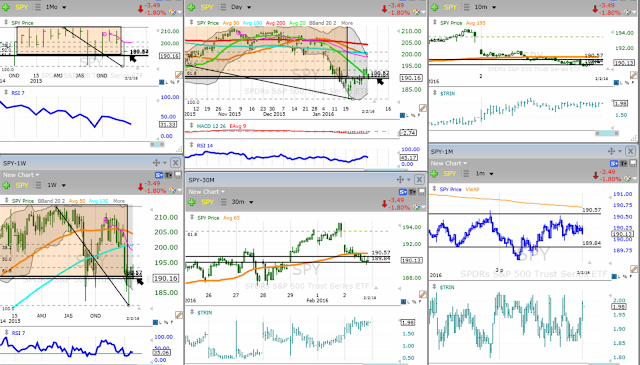Click the Avg 200 legend label in Day chart
This screenshot has width=640, height=365.
276,23
